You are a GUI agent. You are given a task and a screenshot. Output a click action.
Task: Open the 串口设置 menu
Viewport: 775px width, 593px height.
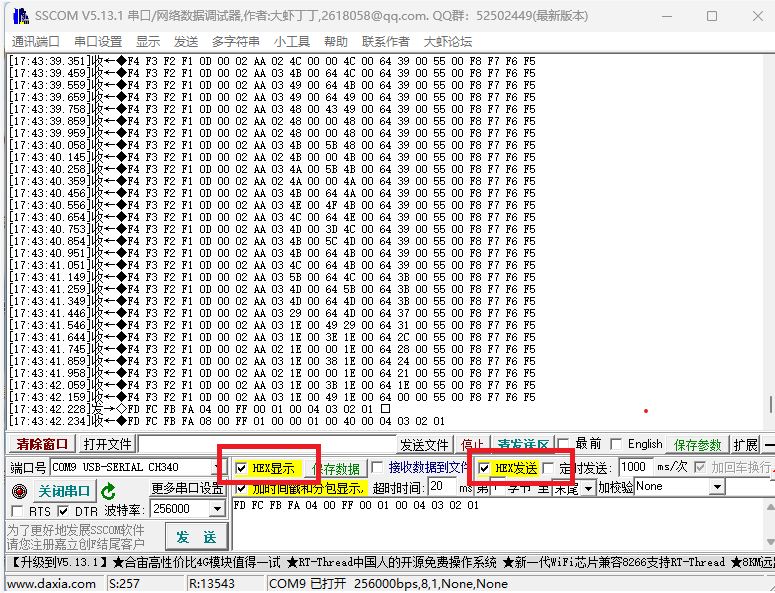98,42
